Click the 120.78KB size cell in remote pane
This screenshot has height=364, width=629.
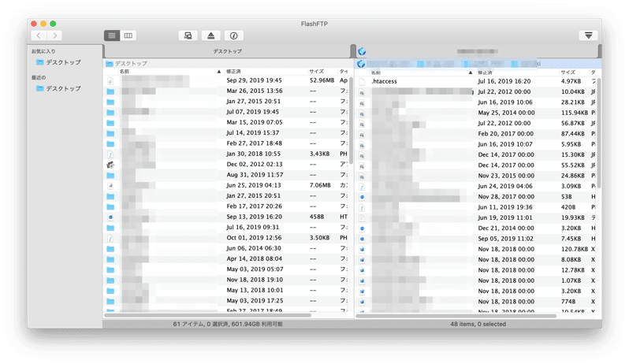pyautogui.click(x=573, y=249)
